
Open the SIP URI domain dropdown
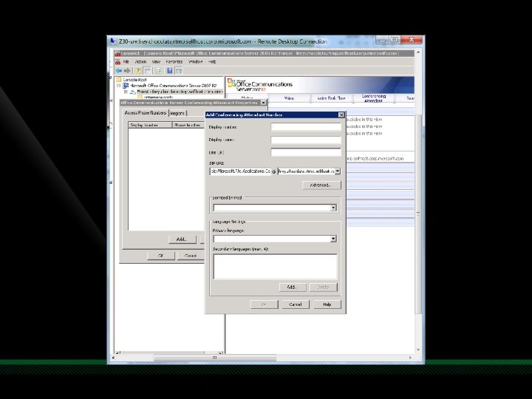(338, 171)
